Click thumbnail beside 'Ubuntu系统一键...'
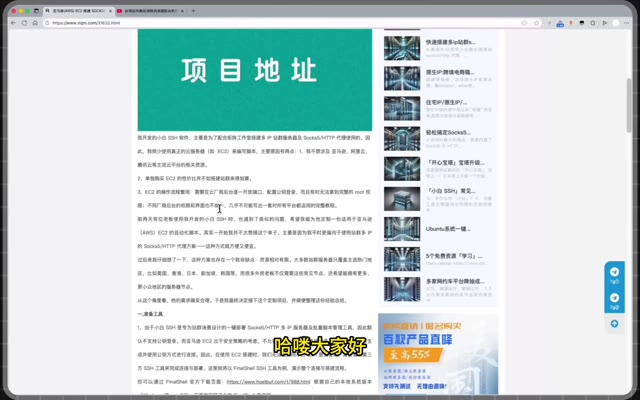This screenshot has width=640, height=400. [x=402, y=229]
